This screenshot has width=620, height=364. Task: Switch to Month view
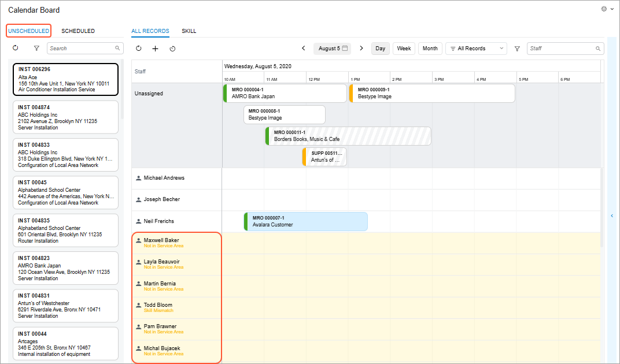[430, 49]
